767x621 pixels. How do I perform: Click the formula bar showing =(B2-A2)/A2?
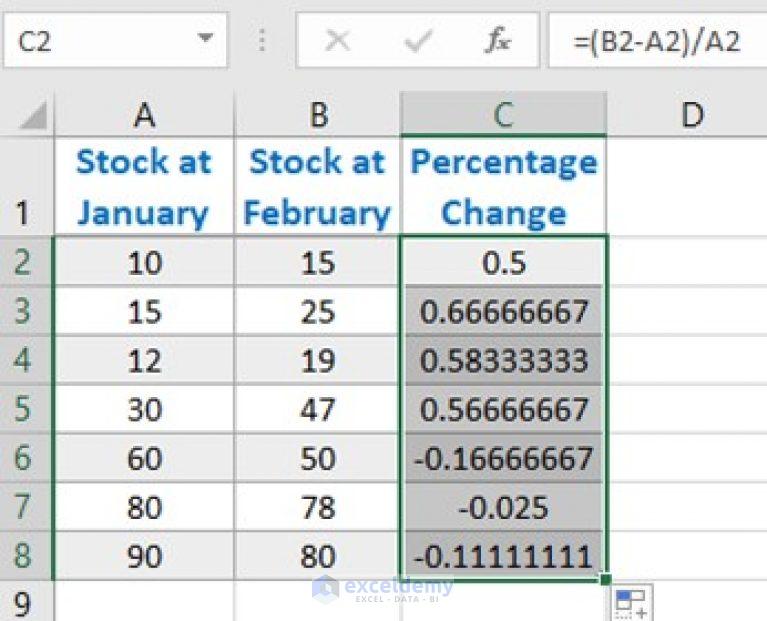pos(658,40)
